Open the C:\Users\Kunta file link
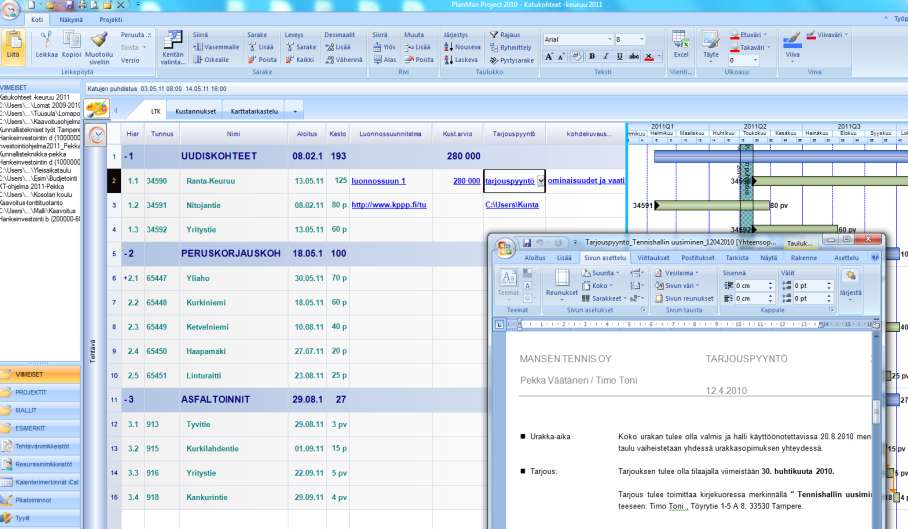This screenshot has width=908, height=529. pyautogui.click(x=512, y=204)
